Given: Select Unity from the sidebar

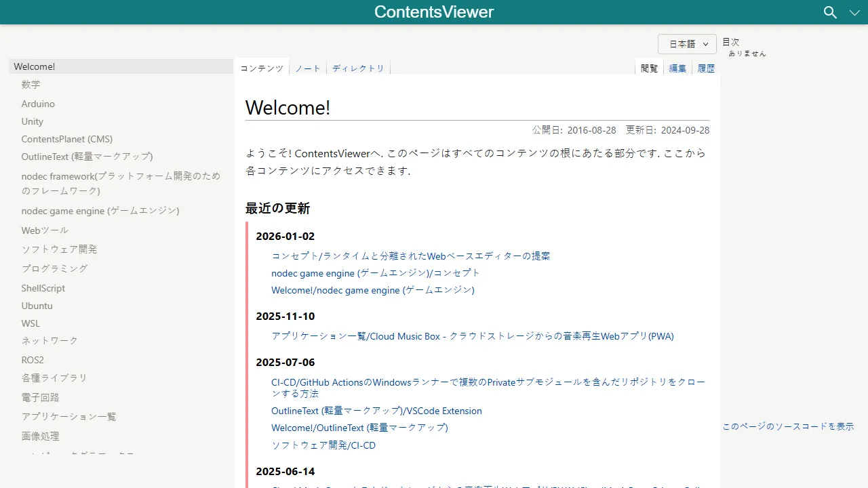Looking at the screenshot, I should tap(32, 121).
